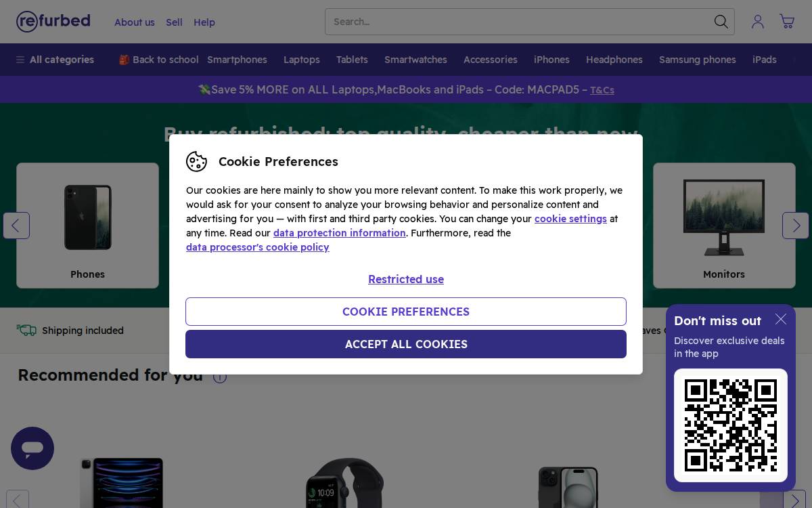Viewport: 812px width, 508px height.
Task: Click previous arrow on category carousel
Action: (16, 226)
